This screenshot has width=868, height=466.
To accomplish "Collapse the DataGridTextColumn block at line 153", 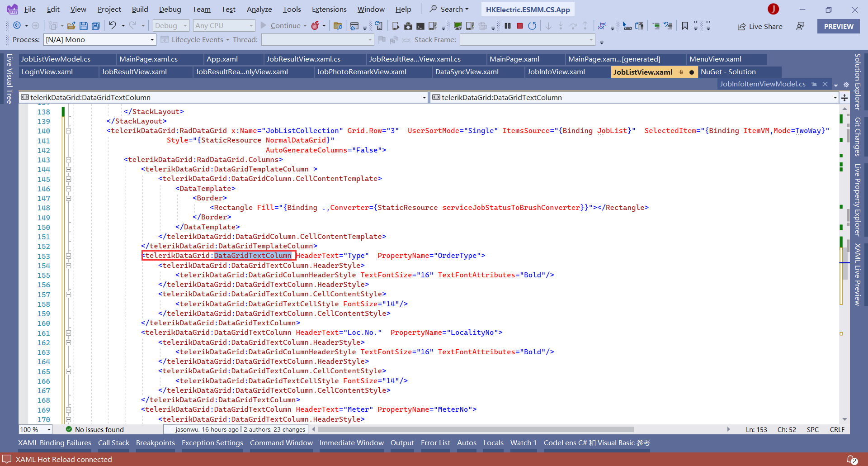I will pos(69,256).
